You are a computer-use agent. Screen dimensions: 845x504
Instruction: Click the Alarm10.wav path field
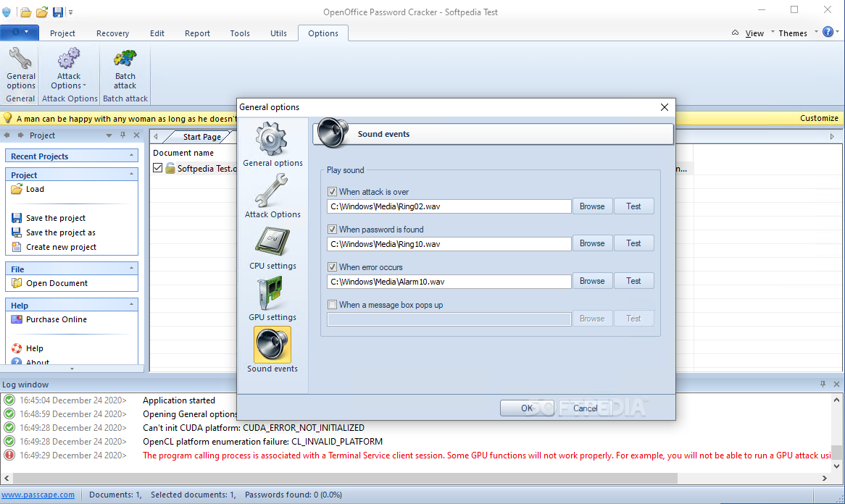pos(449,282)
